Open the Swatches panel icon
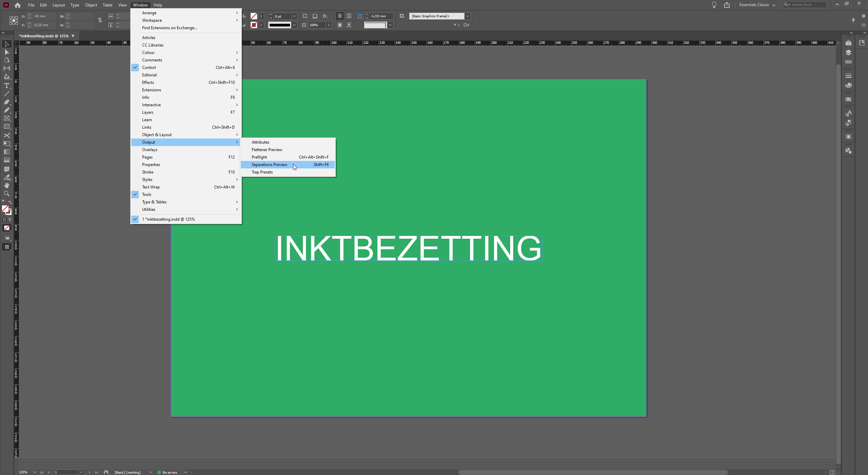This screenshot has width=868, height=475. (848, 99)
